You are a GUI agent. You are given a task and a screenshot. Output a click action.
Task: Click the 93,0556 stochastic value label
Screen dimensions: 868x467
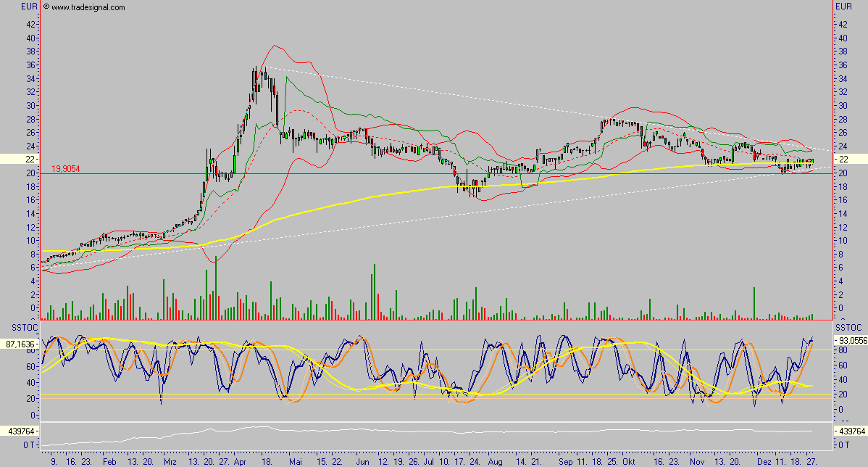[851, 338]
